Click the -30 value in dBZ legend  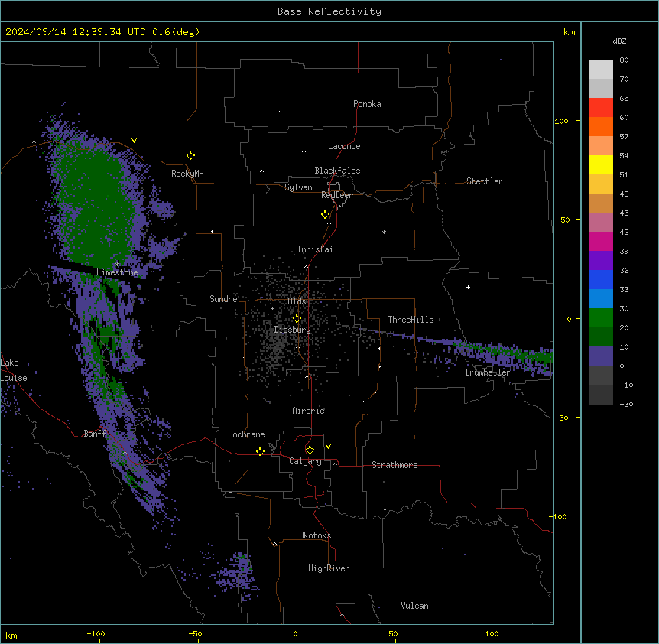pyautogui.click(x=626, y=404)
